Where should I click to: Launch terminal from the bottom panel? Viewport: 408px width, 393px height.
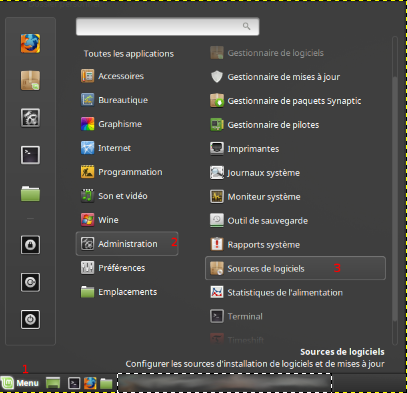74,383
